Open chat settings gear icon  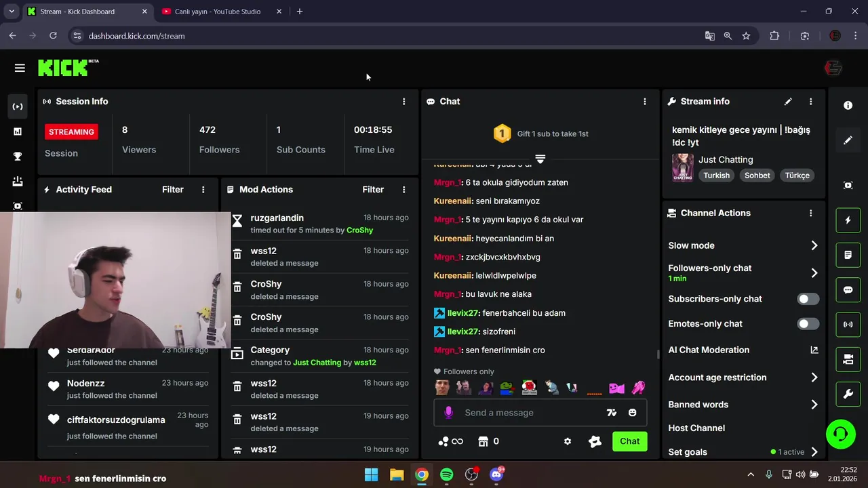coord(568,441)
